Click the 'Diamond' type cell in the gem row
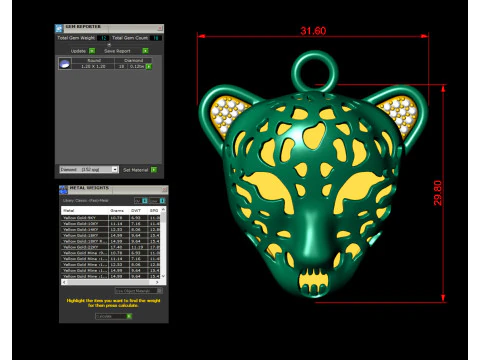This screenshot has width=480, height=360. pyautogui.click(x=133, y=60)
